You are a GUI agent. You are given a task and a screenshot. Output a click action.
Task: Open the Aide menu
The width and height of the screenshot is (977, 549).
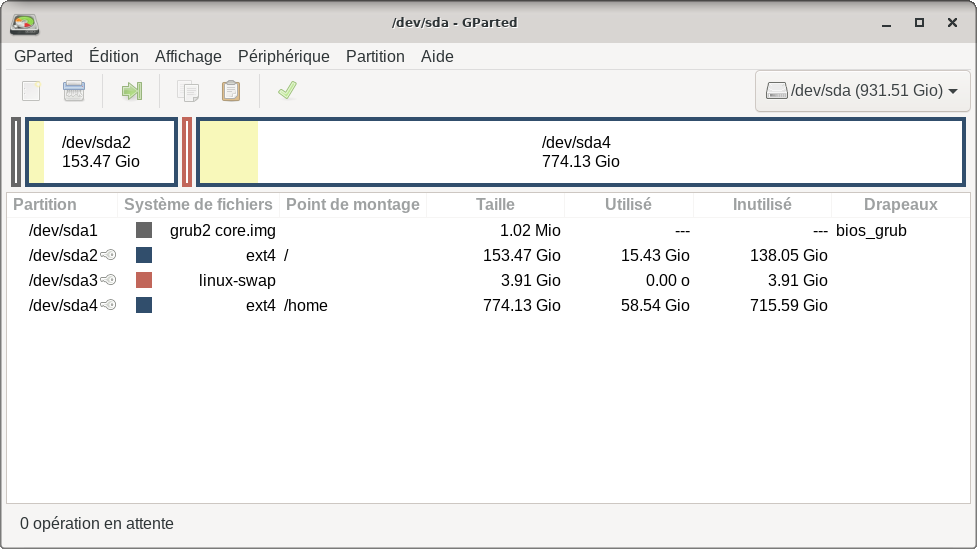(437, 56)
